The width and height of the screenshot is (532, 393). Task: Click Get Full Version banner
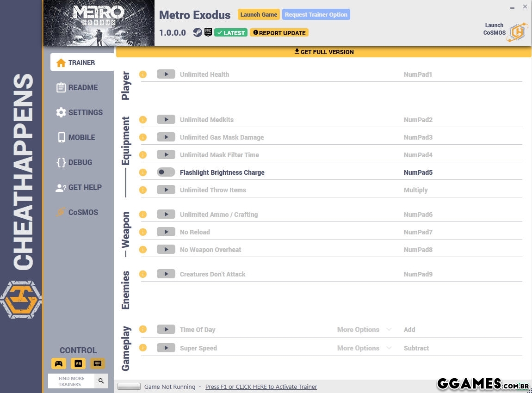324,52
